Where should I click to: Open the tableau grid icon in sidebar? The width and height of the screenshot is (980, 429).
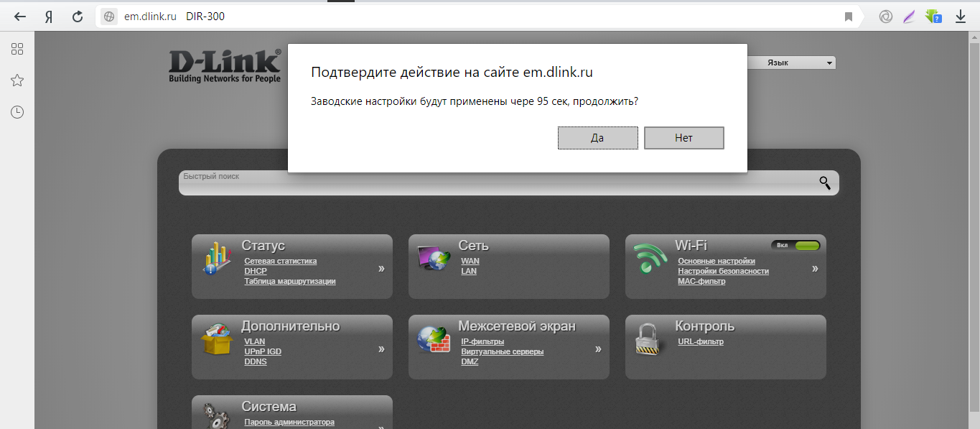(17, 49)
